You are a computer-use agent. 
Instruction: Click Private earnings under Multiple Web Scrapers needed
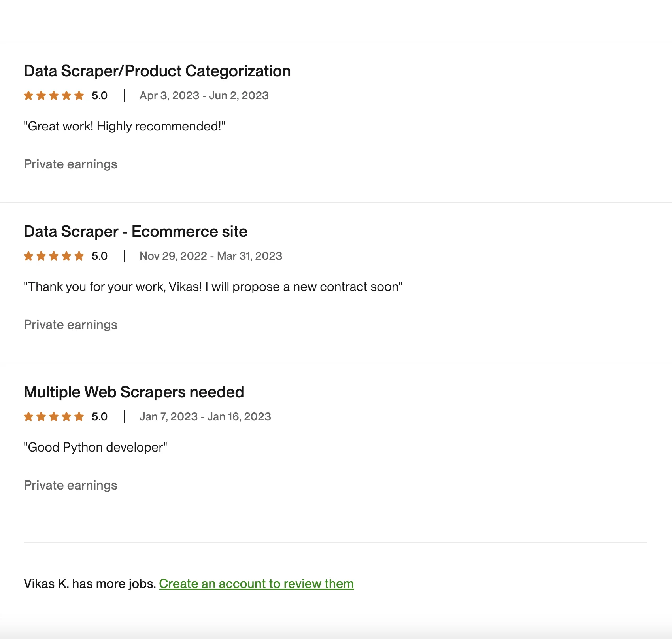click(x=70, y=486)
